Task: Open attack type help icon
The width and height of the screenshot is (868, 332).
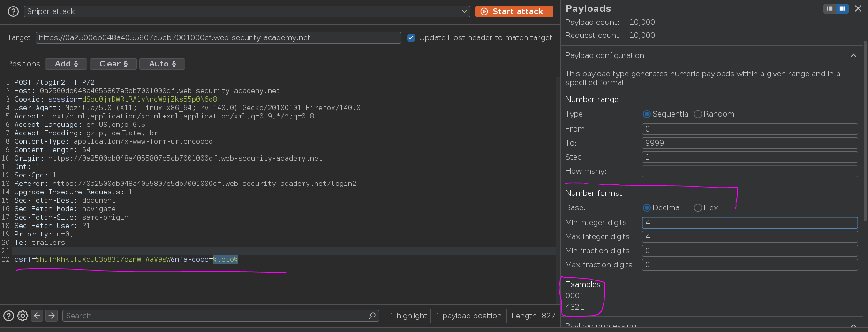Action: coord(13,11)
